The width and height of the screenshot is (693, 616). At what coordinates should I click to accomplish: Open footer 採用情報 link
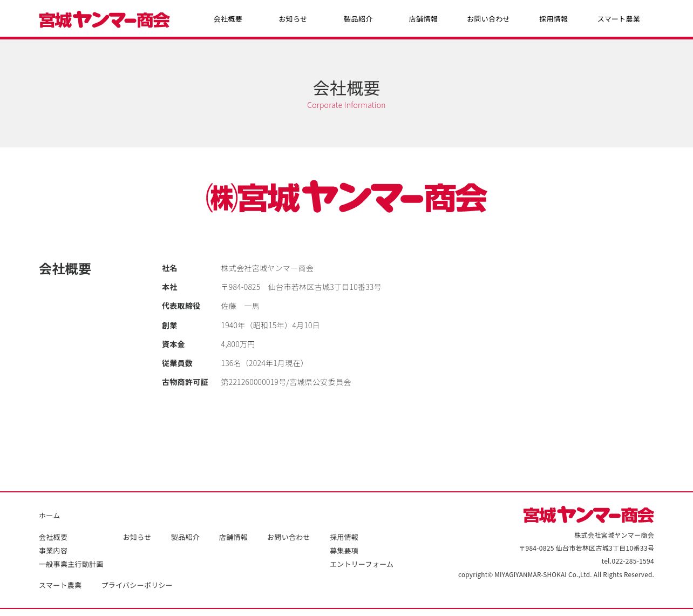tap(344, 537)
